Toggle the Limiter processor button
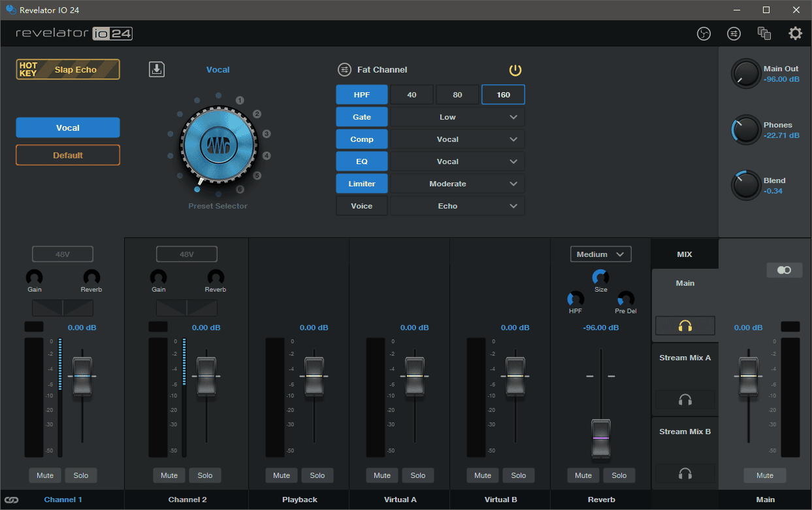 [362, 184]
